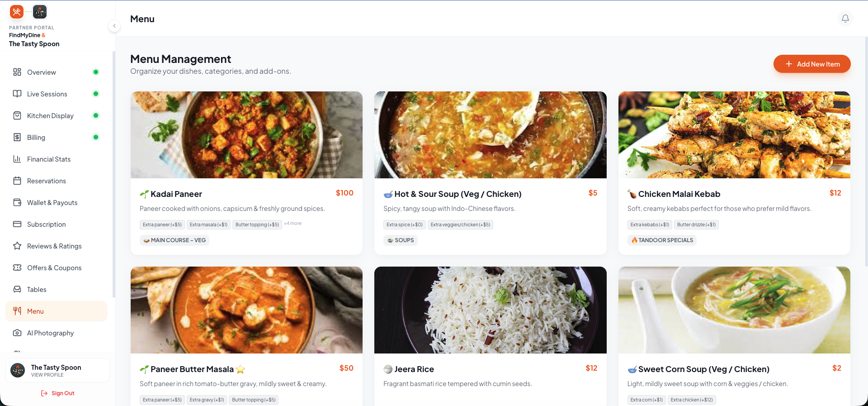Select the Reservations calendar icon
This screenshot has width=868, height=406.
point(17,181)
